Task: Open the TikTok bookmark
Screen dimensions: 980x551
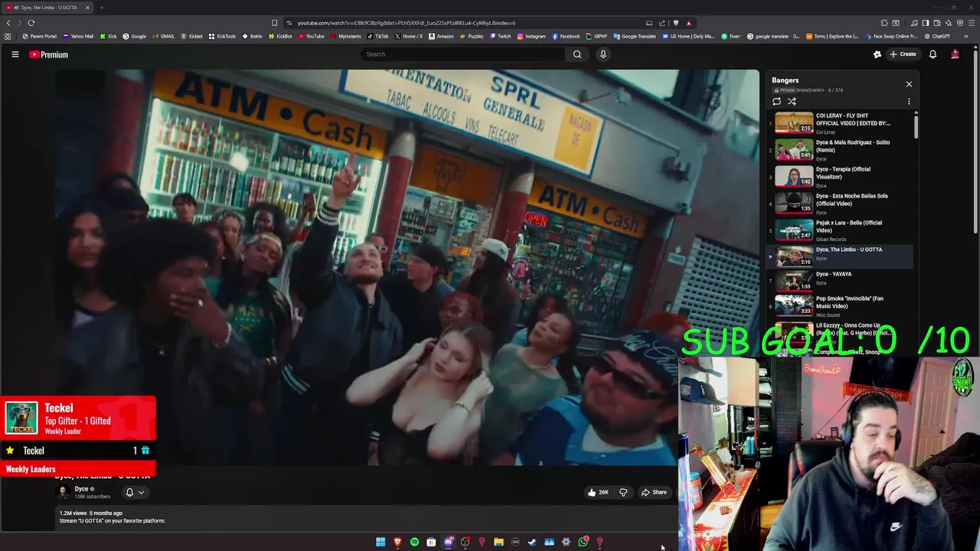Action: click(x=377, y=36)
